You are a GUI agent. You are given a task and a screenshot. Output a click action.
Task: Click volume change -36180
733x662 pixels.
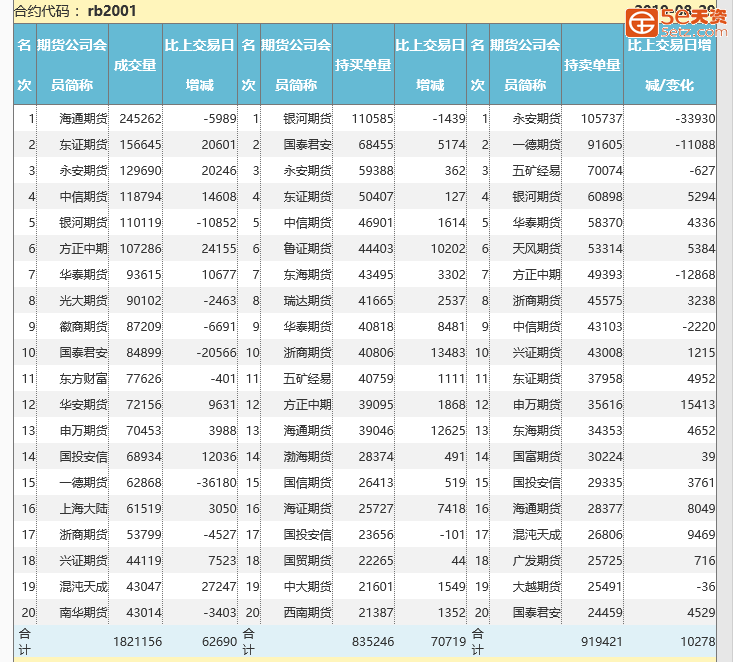[216, 482]
